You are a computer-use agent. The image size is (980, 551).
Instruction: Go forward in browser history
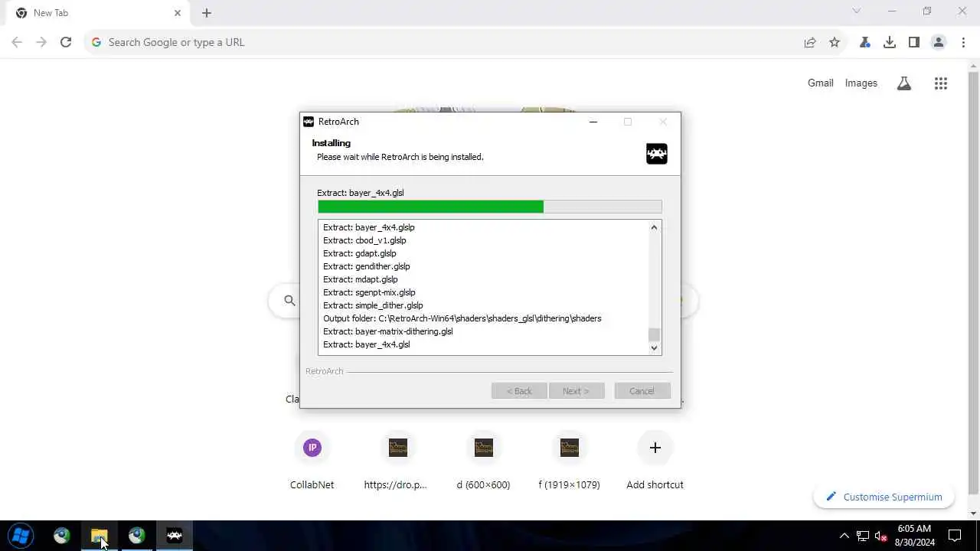click(41, 42)
